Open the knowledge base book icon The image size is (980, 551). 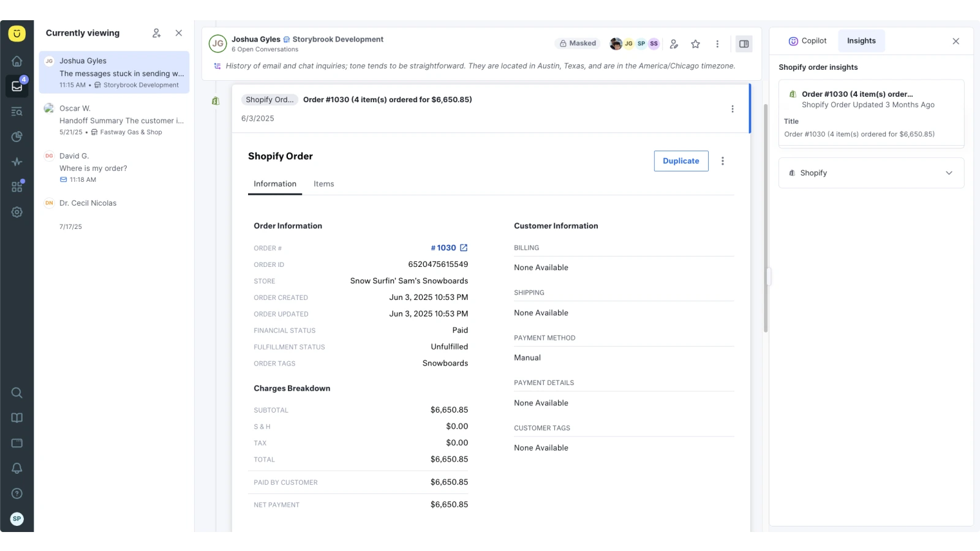click(x=17, y=418)
